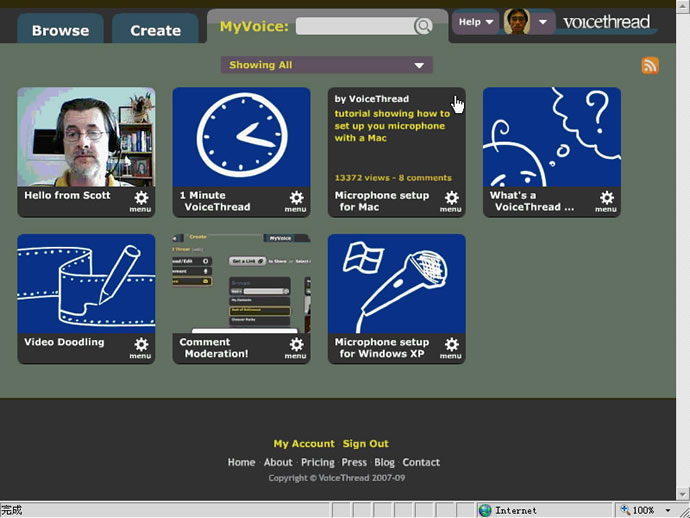690x518 pixels.
Task: Open gear menu for Microphone setup for Windows XP
Action: pos(451,348)
